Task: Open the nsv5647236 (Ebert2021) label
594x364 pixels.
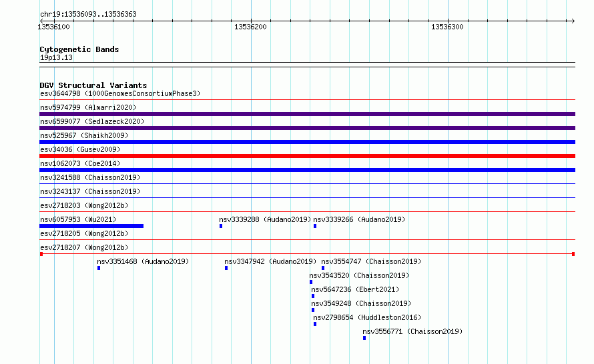Action: click(x=355, y=289)
